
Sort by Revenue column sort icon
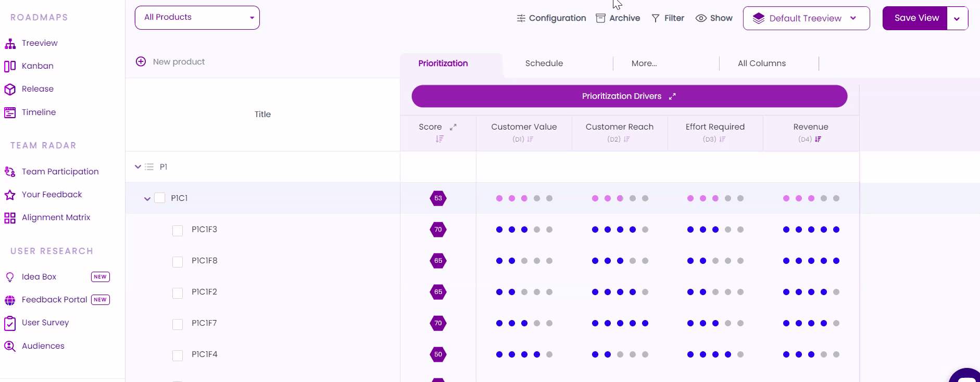click(818, 139)
